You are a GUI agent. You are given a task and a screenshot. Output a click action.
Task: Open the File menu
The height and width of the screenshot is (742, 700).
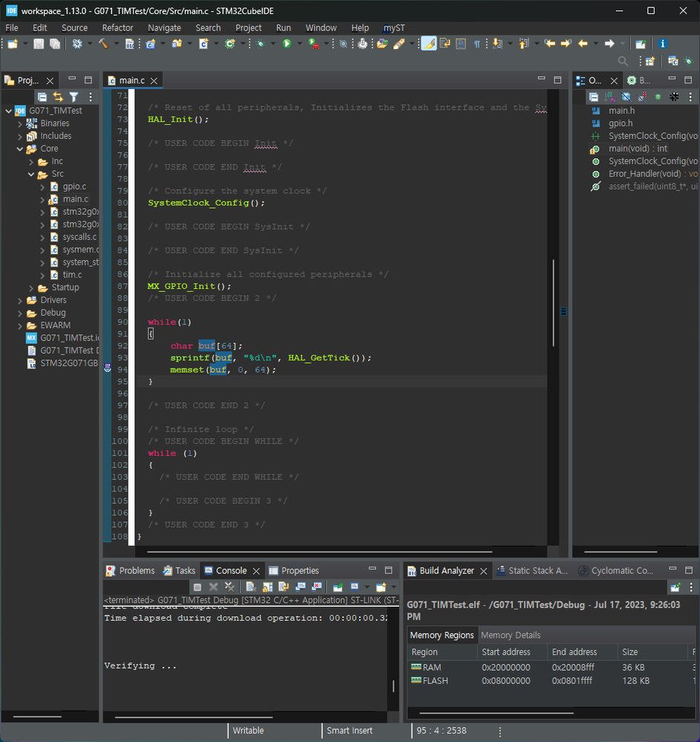[12, 28]
